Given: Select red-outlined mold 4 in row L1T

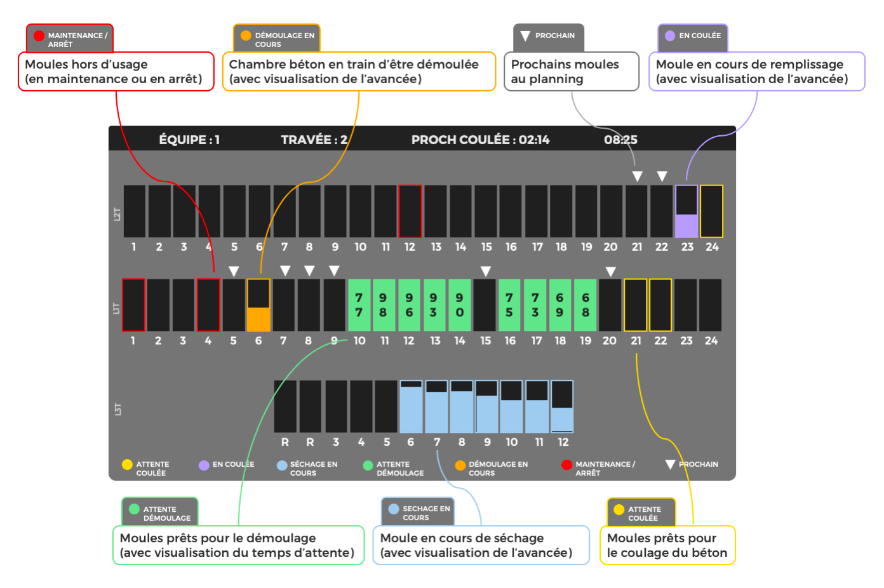Looking at the screenshot, I should [208, 305].
